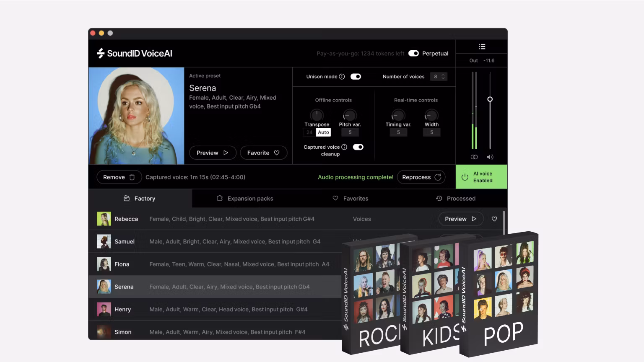The height and width of the screenshot is (362, 644).
Task: Click Pay-as-you-go tokens left text
Action: [x=360, y=54]
